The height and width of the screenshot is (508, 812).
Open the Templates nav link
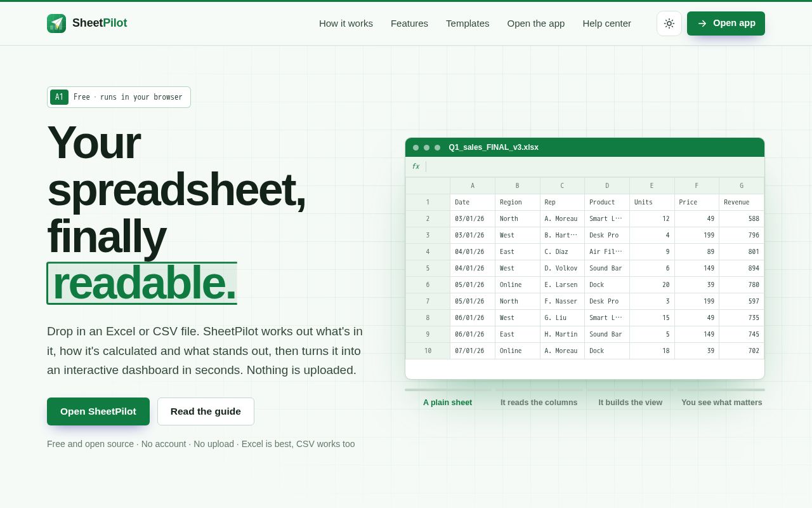[x=468, y=23]
